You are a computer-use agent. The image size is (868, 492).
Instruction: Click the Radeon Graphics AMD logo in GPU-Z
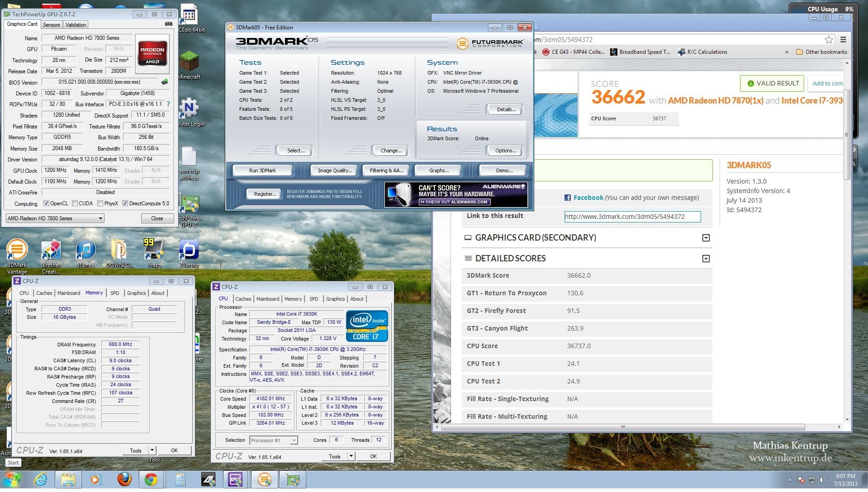click(x=152, y=53)
